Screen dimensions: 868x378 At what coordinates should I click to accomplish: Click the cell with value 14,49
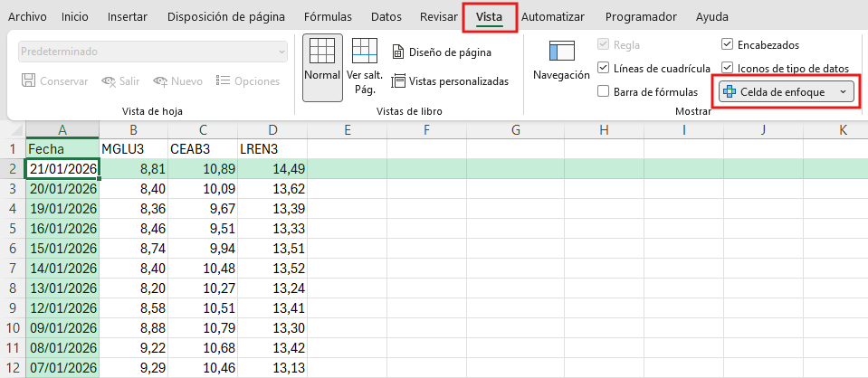272,169
